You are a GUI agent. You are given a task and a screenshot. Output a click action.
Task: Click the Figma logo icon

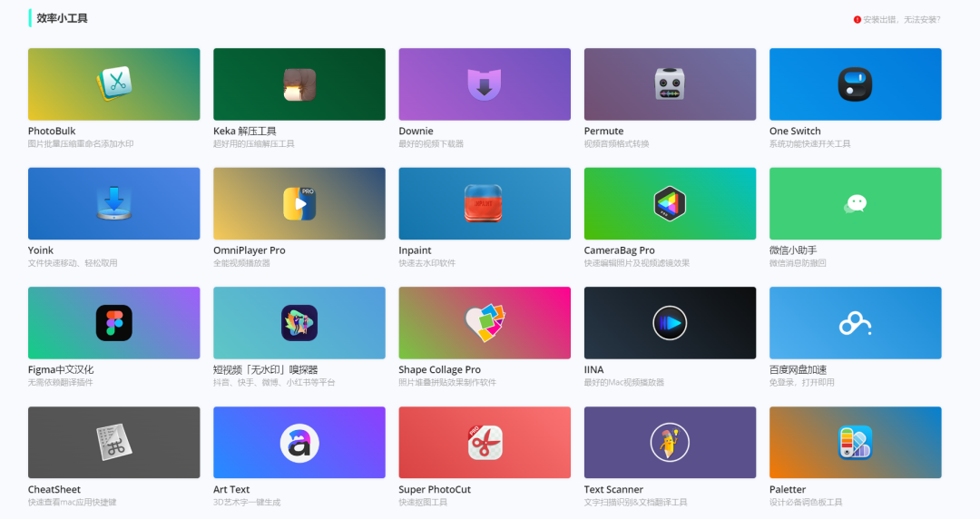[114, 323]
